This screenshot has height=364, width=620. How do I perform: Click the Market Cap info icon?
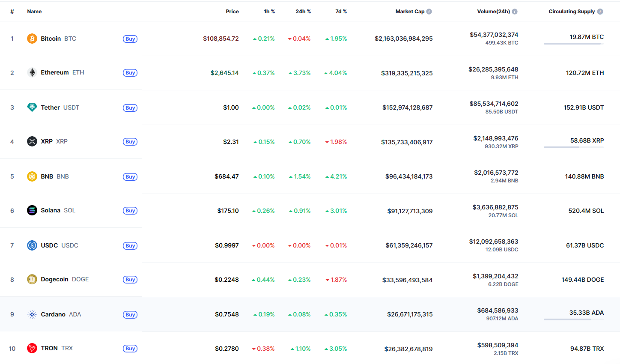pyautogui.click(x=429, y=12)
